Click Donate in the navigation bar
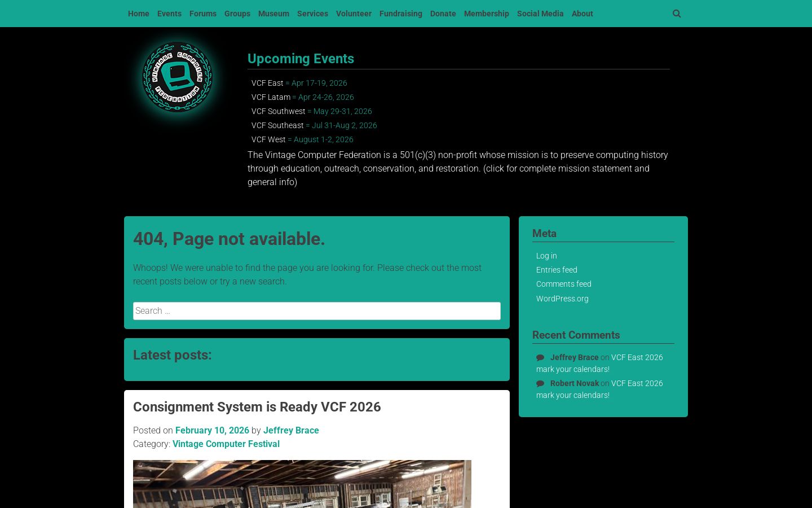 click(x=443, y=14)
